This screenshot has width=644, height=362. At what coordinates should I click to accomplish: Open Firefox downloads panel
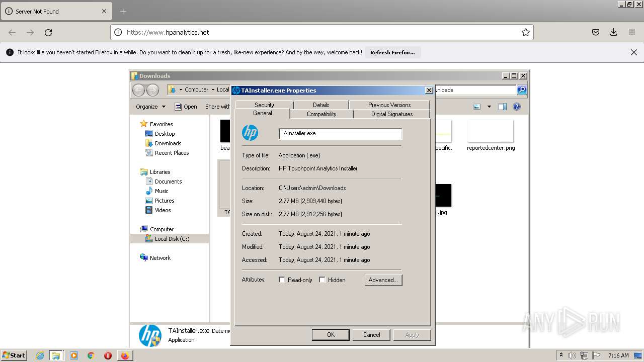(x=614, y=32)
